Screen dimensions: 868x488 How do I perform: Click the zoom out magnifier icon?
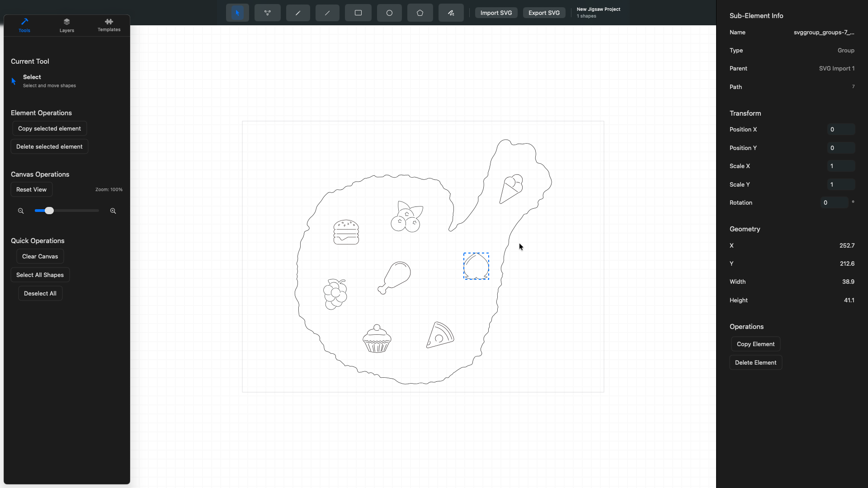(21, 211)
